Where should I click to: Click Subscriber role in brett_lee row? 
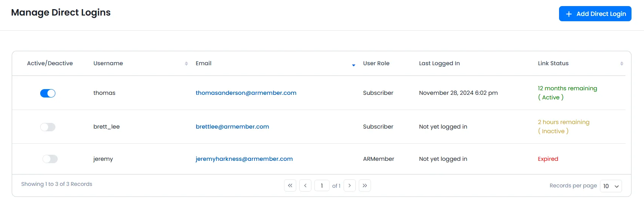tap(378, 127)
